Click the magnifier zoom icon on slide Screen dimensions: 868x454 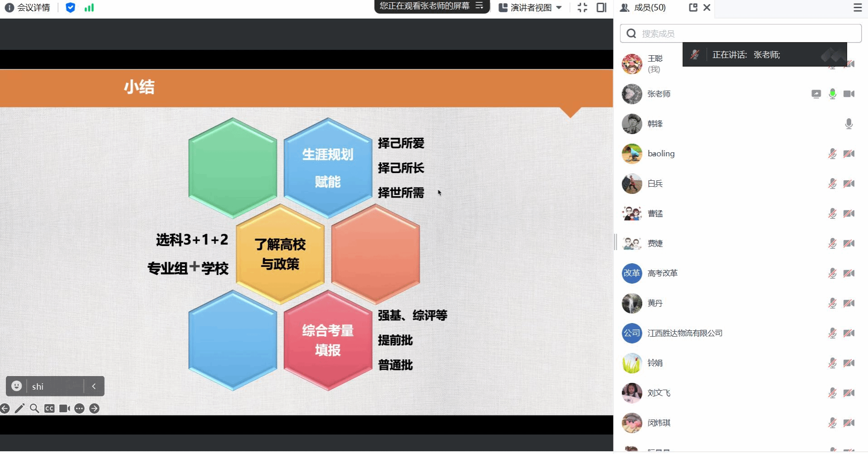click(x=34, y=409)
